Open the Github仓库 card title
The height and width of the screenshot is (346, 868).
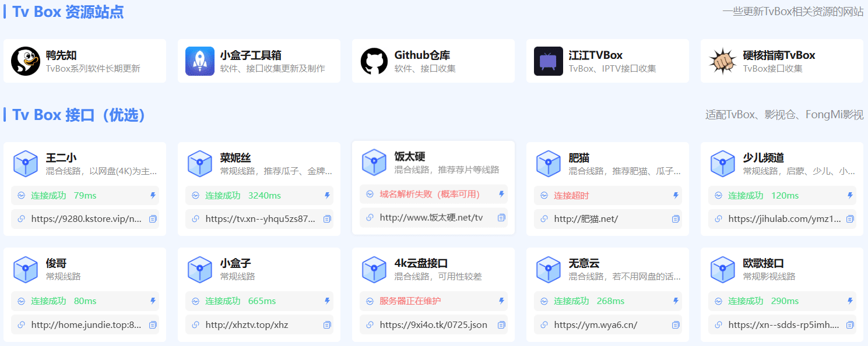[x=422, y=55]
